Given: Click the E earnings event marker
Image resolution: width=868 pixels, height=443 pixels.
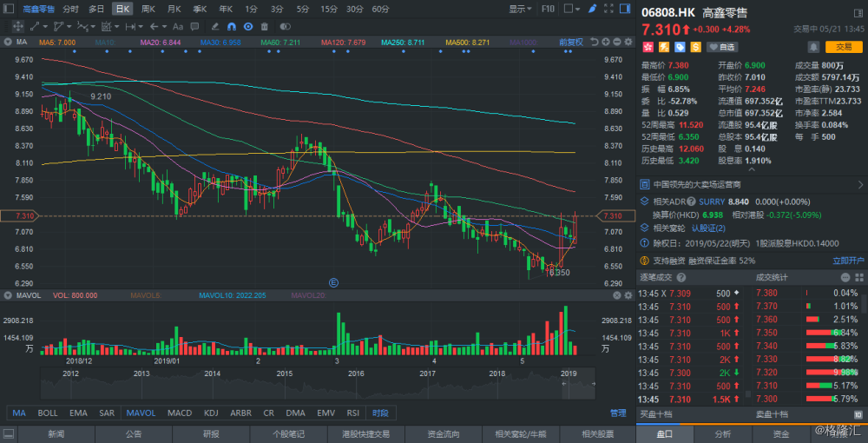Looking at the screenshot, I should tap(333, 283).
